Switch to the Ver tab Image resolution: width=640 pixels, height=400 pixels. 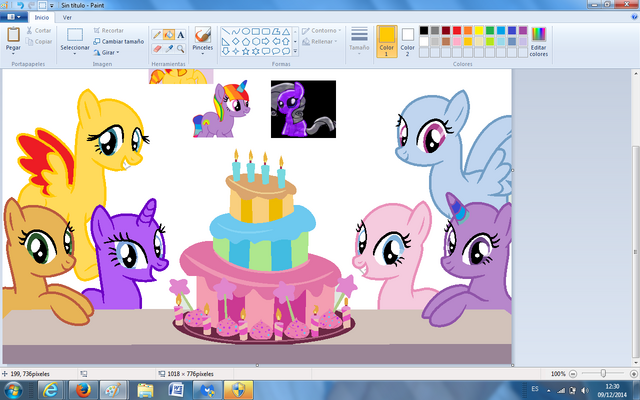click(67, 17)
